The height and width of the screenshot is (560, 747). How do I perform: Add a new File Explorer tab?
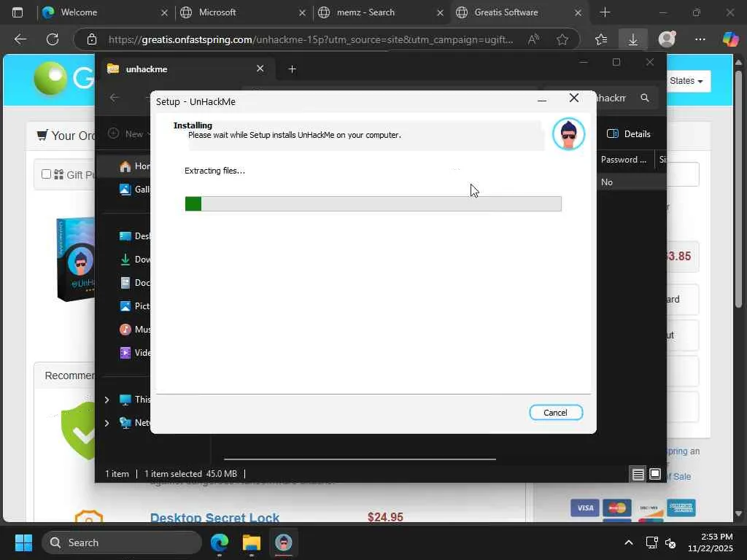(x=292, y=69)
